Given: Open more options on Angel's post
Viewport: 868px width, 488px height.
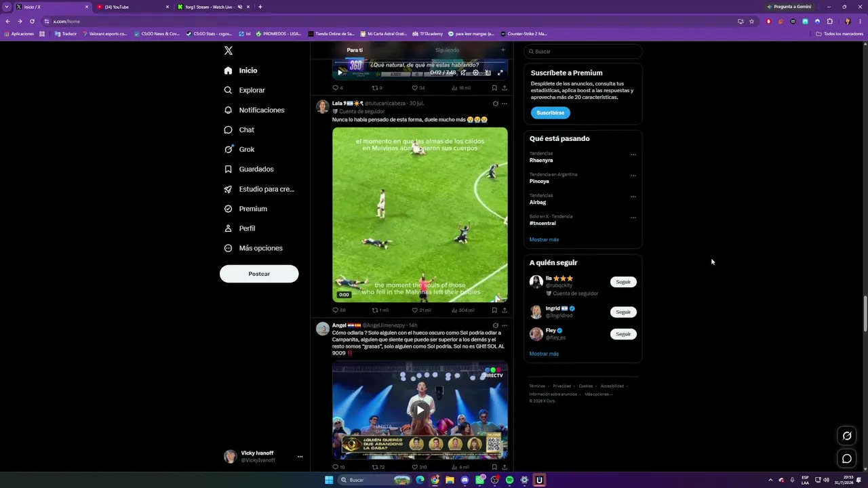Looking at the screenshot, I should [x=504, y=325].
